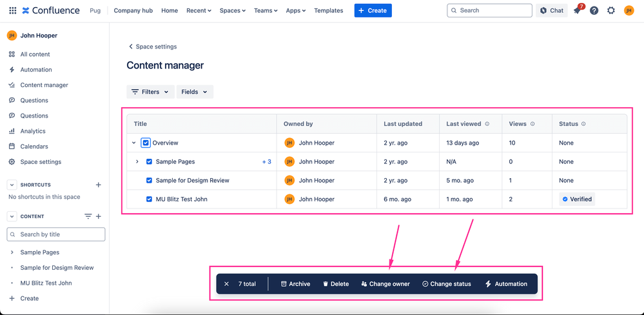Open the settings gear in top bar
The width and height of the screenshot is (644, 315).
(x=611, y=11)
